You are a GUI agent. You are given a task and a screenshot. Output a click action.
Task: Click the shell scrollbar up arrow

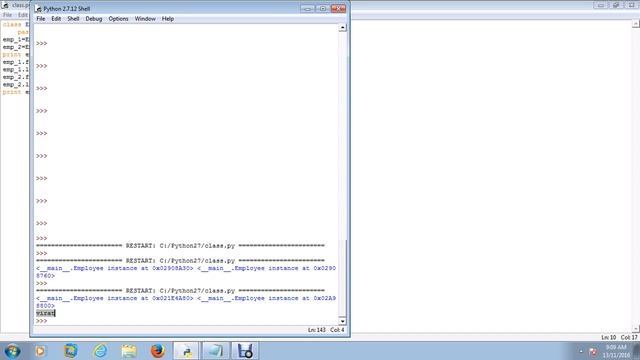point(342,27)
